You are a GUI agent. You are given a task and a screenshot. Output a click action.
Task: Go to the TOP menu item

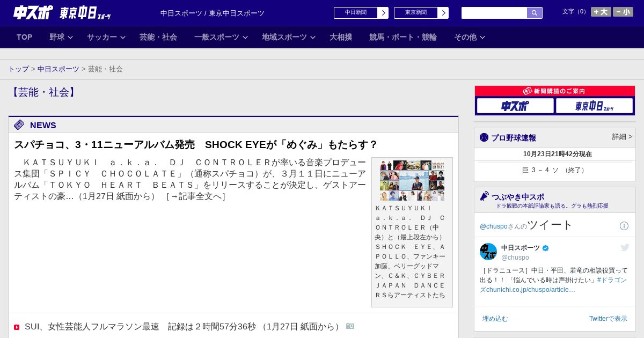[25, 37]
